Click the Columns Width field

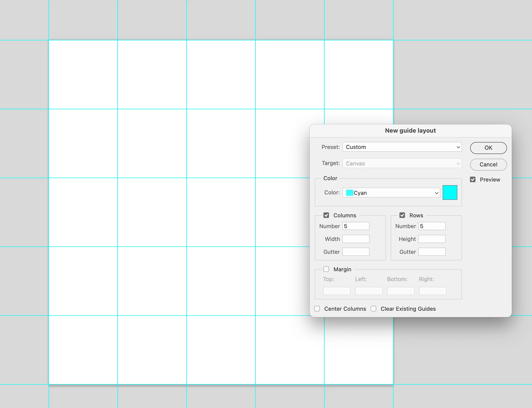tap(356, 239)
